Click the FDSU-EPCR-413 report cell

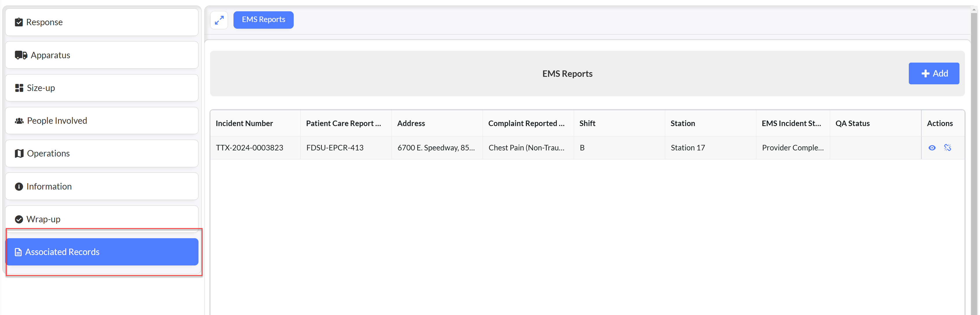346,148
